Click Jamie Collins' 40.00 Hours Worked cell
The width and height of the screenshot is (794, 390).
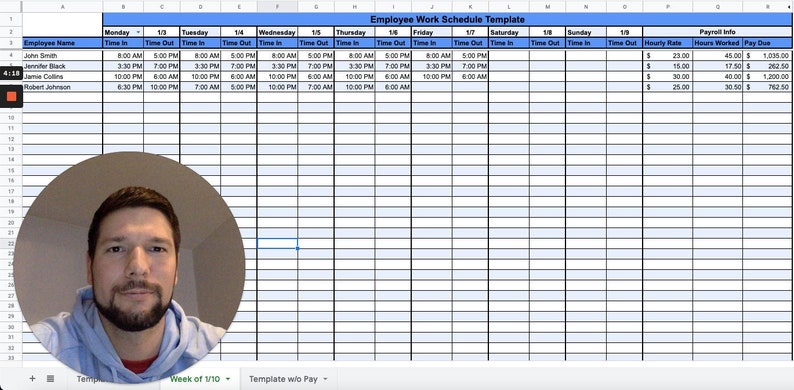pyautogui.click(x=718, y=76)
